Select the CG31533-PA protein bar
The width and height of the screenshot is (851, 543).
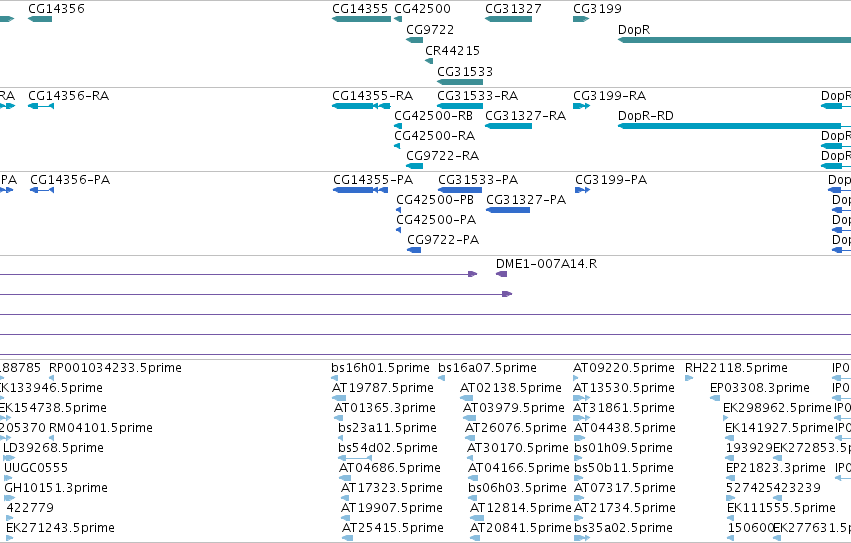point(460,190)
